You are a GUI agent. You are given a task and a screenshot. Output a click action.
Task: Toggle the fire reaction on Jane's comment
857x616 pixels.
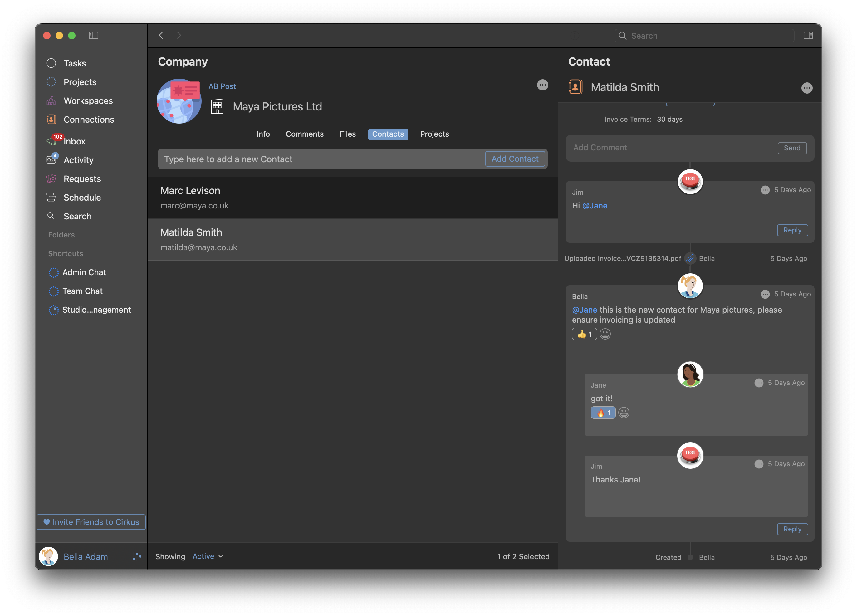pyautogui.click(x=603, y=413)
